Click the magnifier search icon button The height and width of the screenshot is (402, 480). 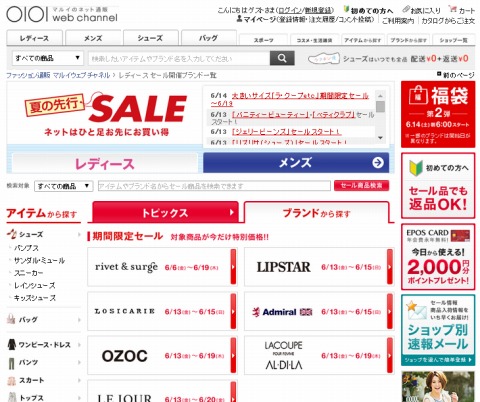point(282,58)
